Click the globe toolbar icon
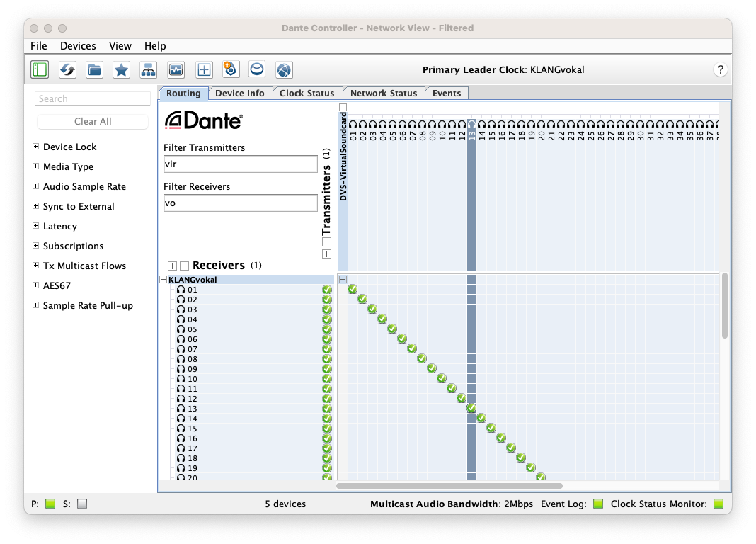This screenshot has height=544, width=756. 284,69
